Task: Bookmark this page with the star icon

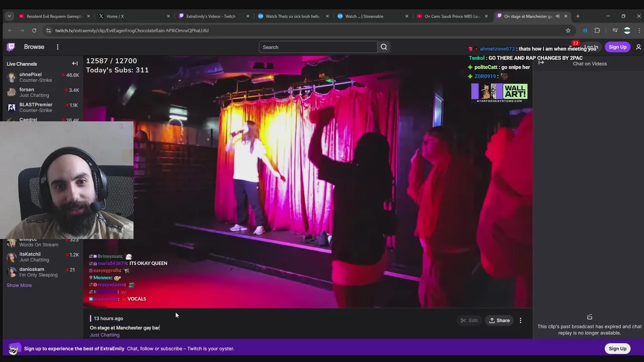Action: click(568, 30)
